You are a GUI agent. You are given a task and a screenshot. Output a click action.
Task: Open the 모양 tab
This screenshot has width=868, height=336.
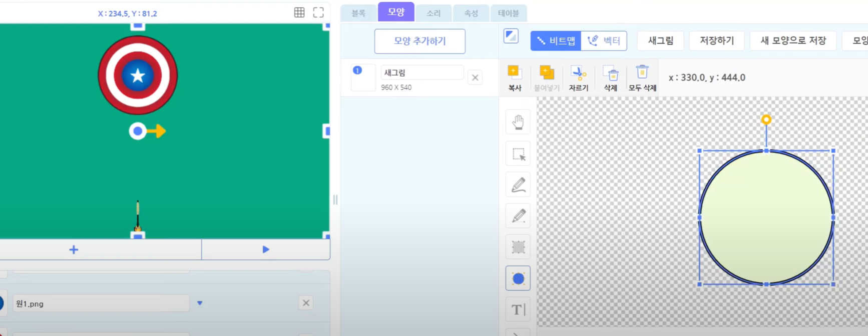(x=396, y=11)
